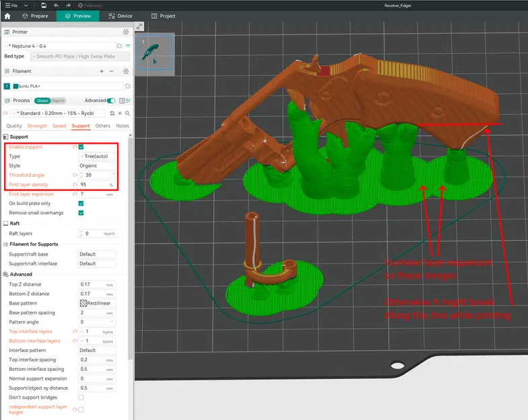This screenshot has width=528, height=420.
Task: Click the Home icon in the top bar
Action: (x=7, y=15)
